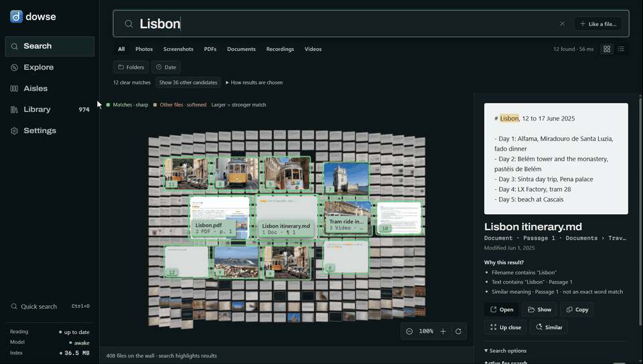Image resolution: width=643 pixels, height=364 pixels.
Task: Select the Photos filter tab
Action: 144,49
